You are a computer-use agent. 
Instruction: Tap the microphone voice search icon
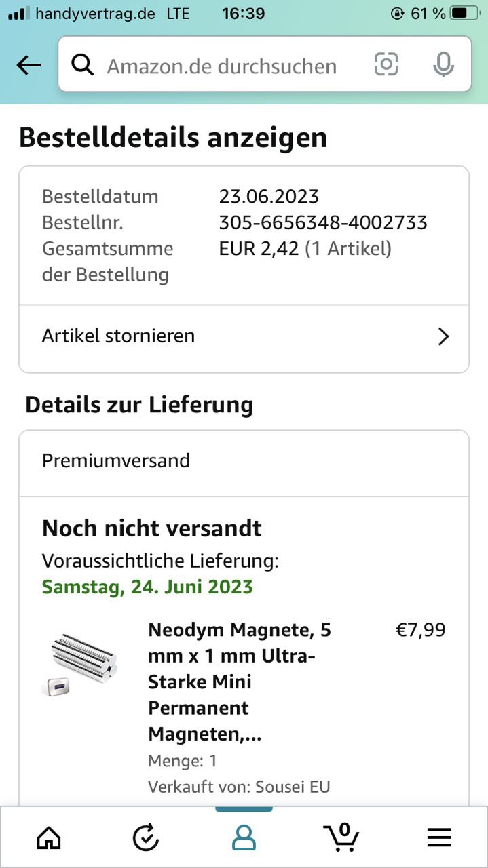[x=443, y=64]
